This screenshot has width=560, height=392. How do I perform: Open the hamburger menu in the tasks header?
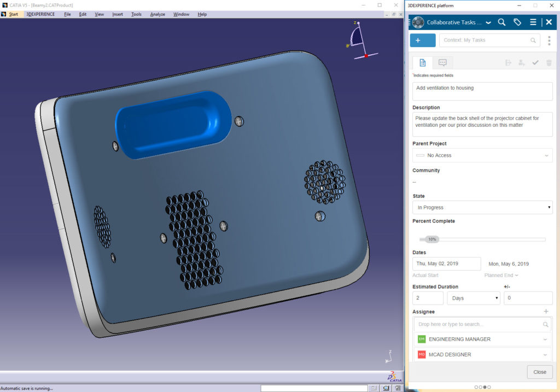tap(533, 22)
